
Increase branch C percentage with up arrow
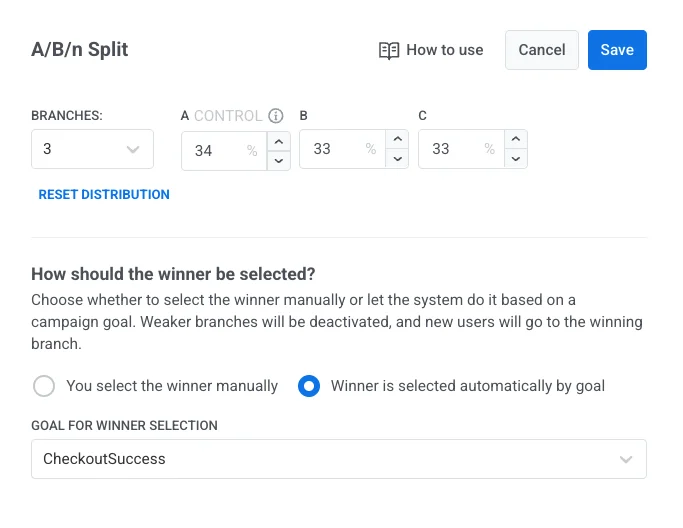516,140
